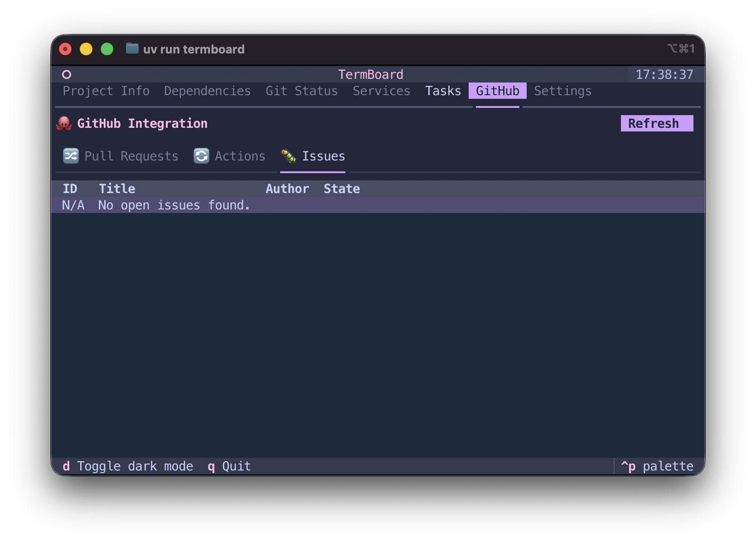Image resolution: width=756 pixels, height=543 pixels.
Task: Select the 'No open issues found.' row
Action: tap(378, 205)
